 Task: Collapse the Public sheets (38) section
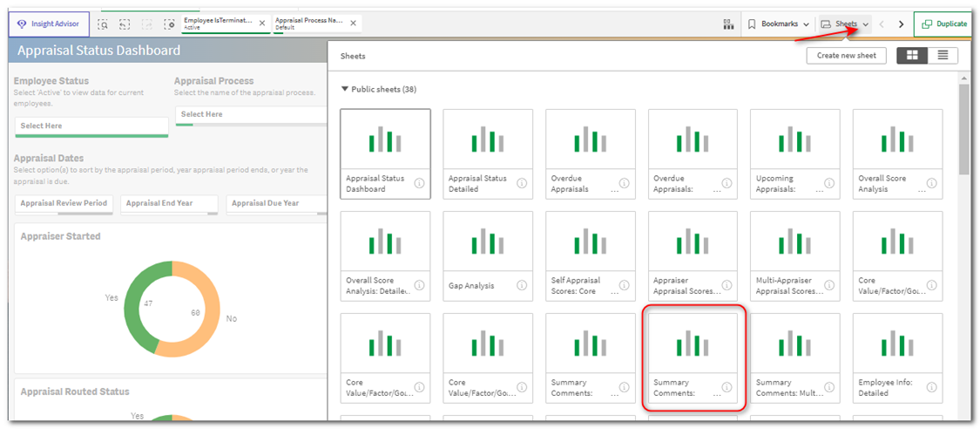379,90
